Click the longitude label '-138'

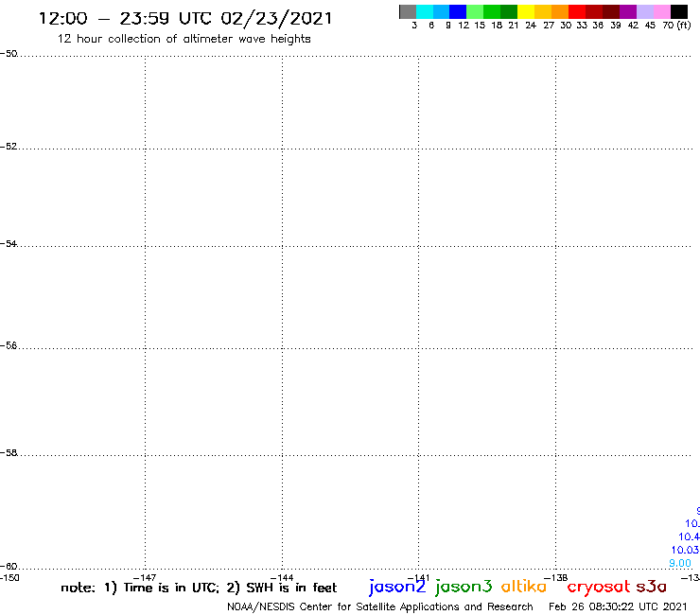point(556,578)
